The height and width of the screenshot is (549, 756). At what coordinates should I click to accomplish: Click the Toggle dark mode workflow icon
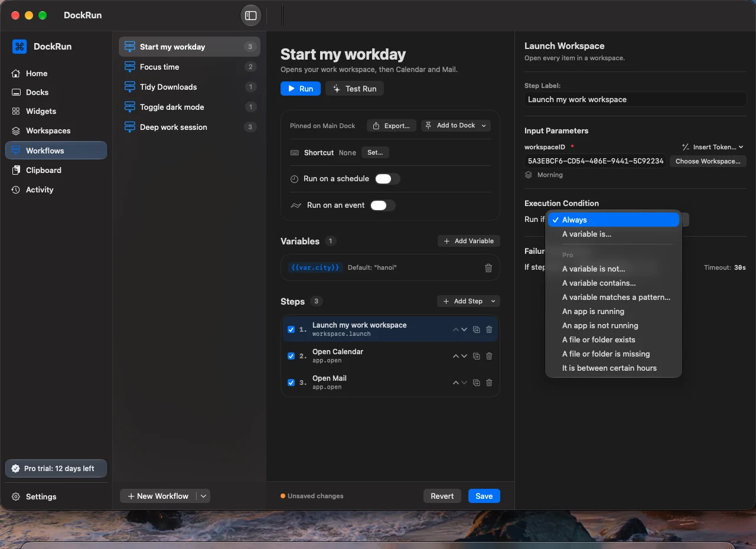(129, 107)
